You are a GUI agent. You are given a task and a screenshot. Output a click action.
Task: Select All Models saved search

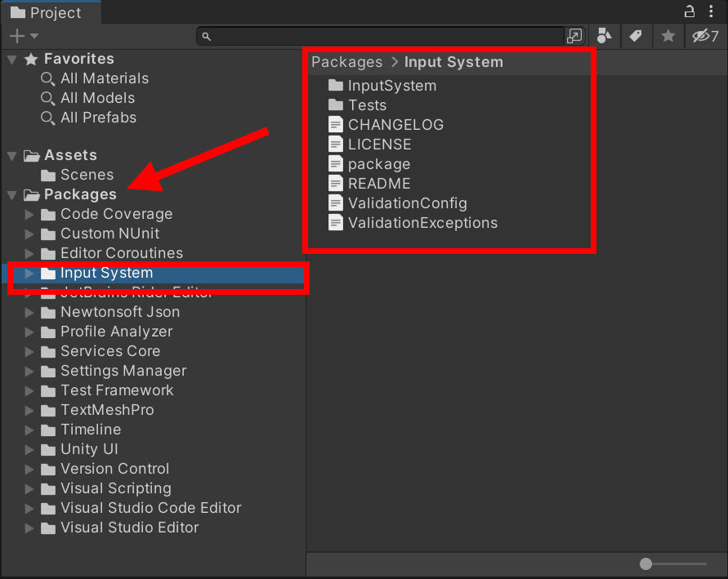click(x=97, y=98)
